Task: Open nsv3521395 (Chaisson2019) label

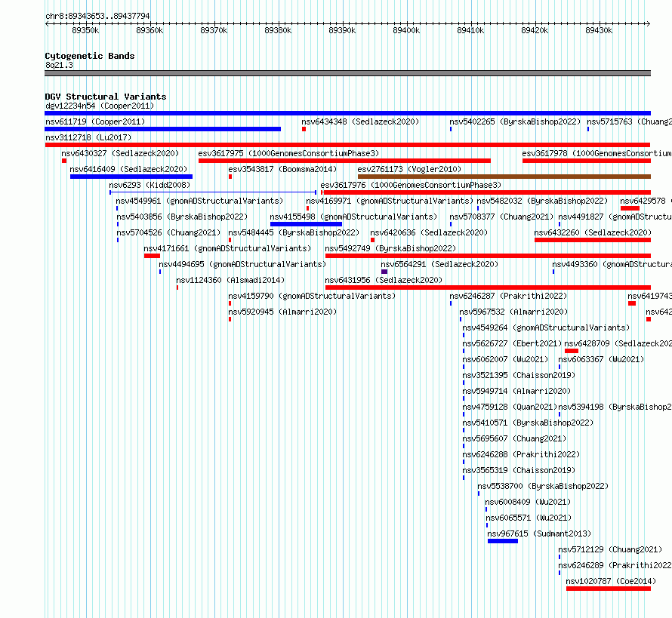Action: click(519, 375)
